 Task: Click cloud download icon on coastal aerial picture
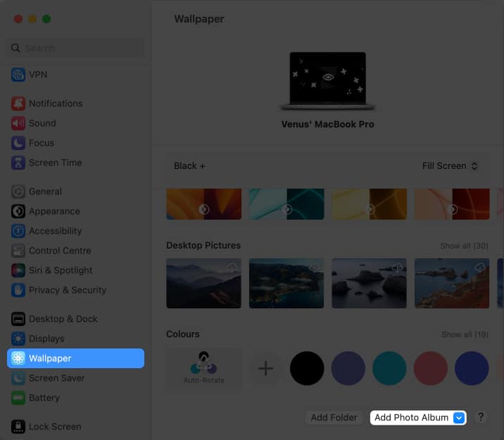(315, 267)
